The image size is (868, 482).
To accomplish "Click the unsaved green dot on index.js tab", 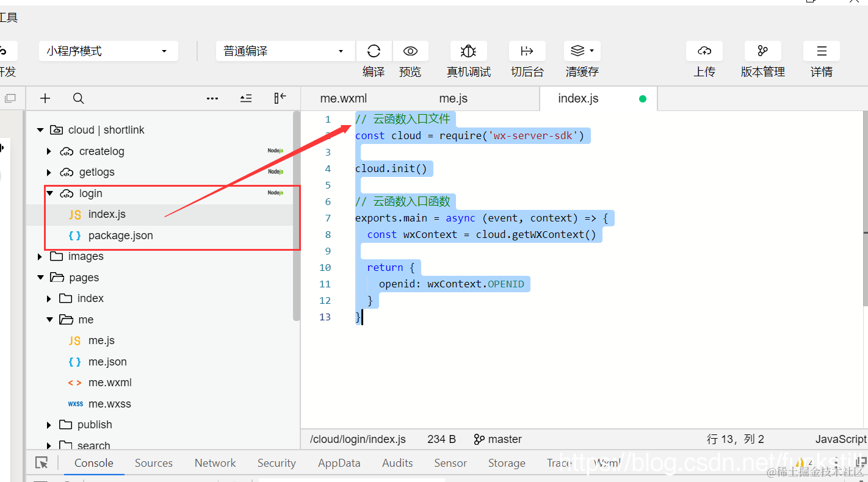I will click(642, 99).
